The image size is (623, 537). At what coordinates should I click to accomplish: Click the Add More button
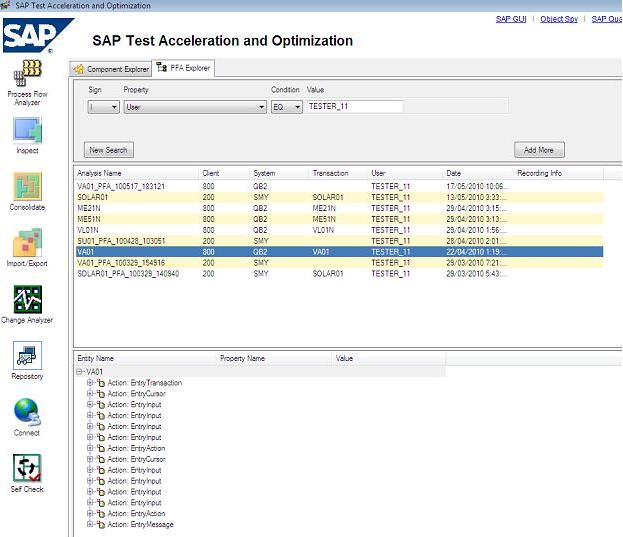pos(539,150)
